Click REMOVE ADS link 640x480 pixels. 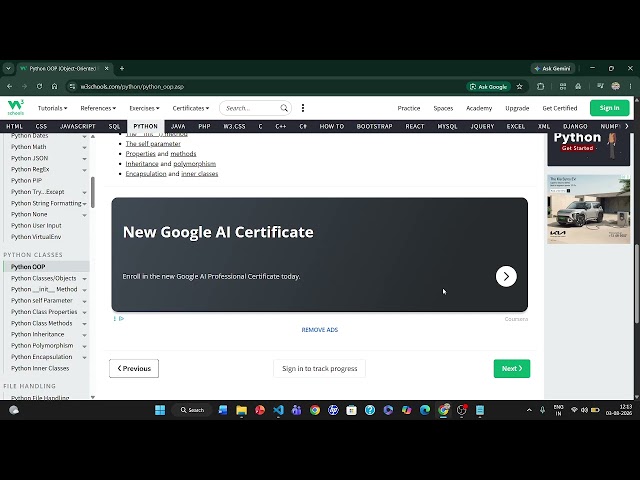coord(320,330)
